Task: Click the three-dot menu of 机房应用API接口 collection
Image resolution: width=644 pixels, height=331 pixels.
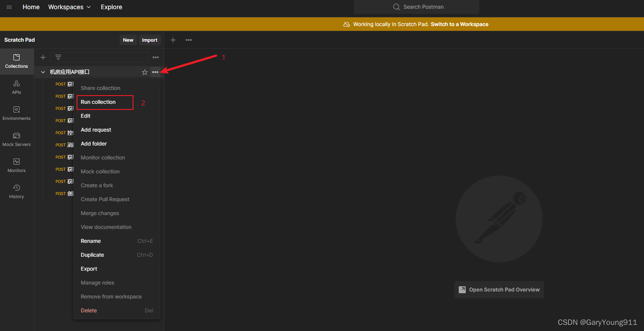Action: 155,72
